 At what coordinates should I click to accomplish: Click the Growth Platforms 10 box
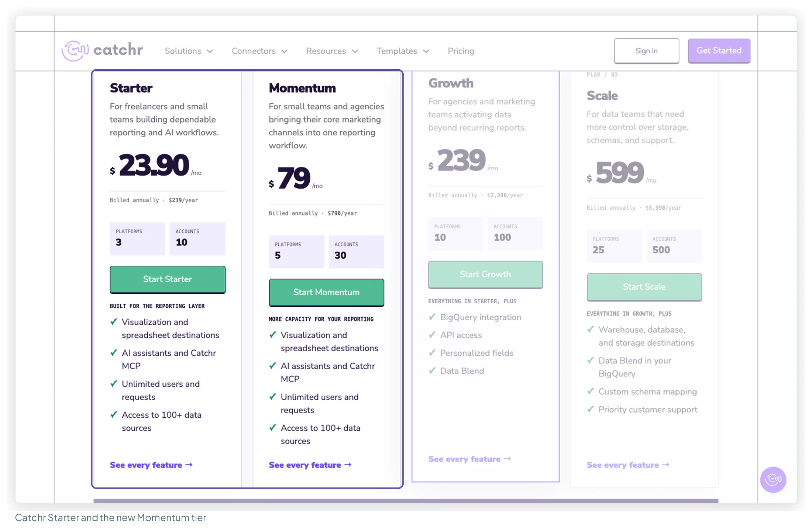click(455, 234)
